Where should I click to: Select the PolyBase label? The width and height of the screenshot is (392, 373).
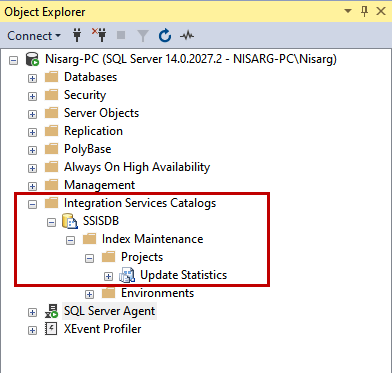(x=87, y=149)
